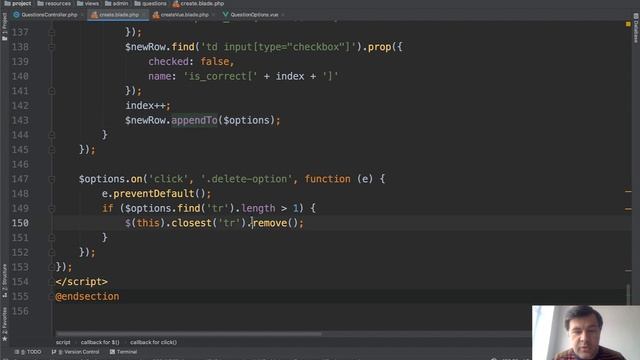Click line number 142 in the gutter

(20, 106)
